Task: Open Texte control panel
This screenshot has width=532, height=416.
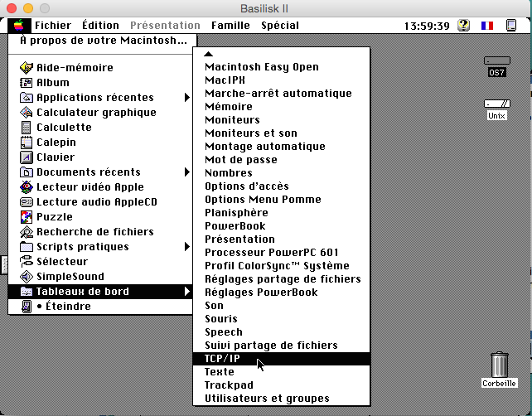Action: [281, 372]
